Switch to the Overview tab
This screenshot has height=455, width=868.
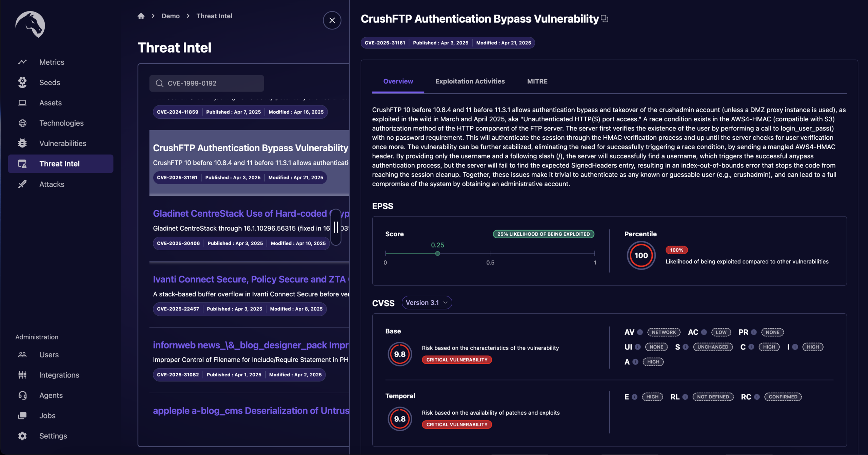click(398, 81)
